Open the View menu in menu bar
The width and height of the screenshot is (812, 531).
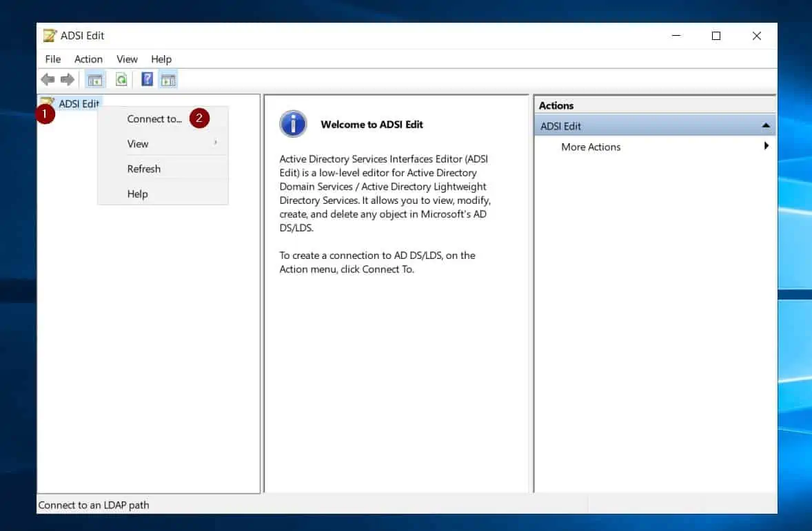pos(127,59)
